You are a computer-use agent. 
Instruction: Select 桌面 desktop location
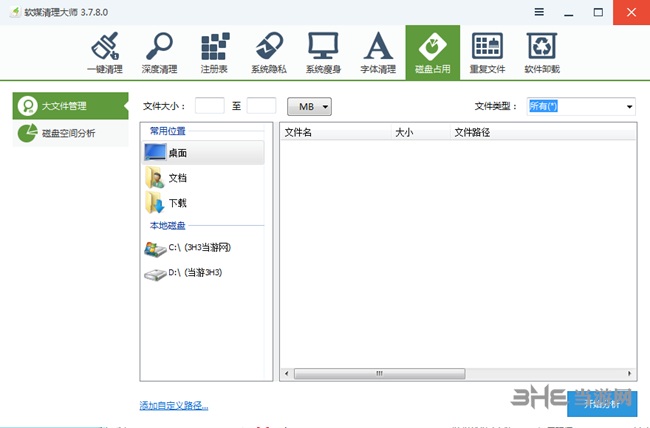pos(203,153)
